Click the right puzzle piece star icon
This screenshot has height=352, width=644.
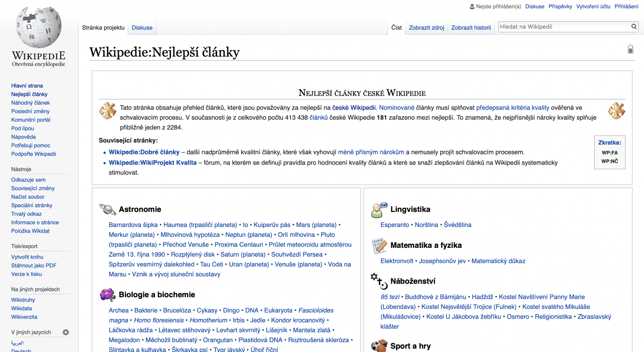(616, 111)
